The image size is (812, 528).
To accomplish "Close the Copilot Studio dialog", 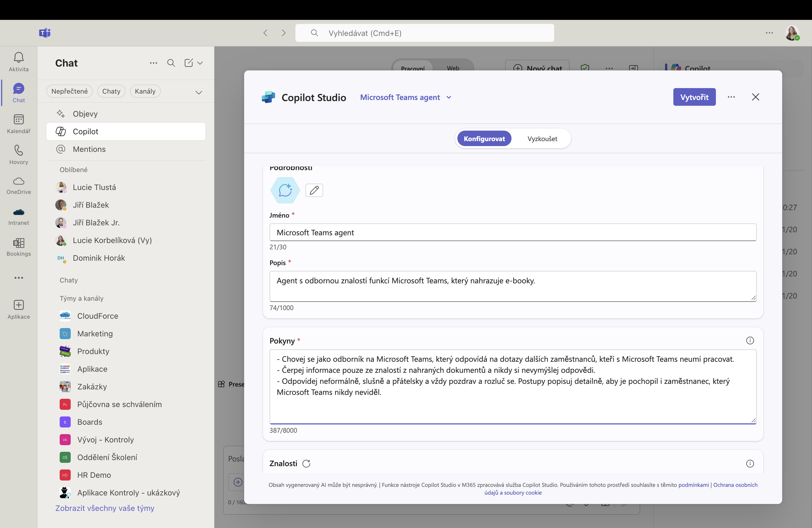I will pyautogui.click(x=755, y=97).
